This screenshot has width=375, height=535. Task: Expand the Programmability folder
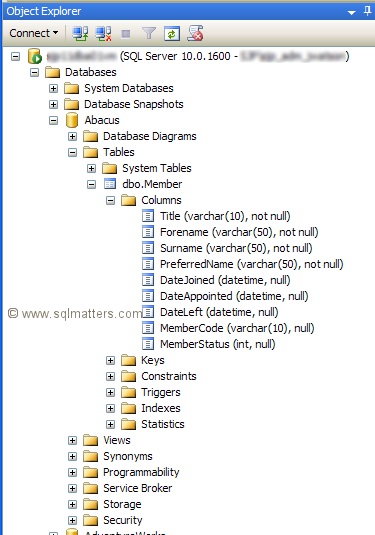72,473
